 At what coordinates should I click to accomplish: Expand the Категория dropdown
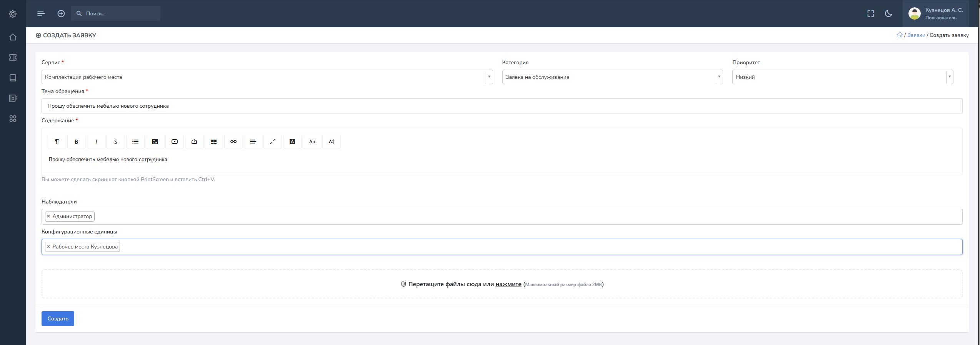click(x=612, y=77)
